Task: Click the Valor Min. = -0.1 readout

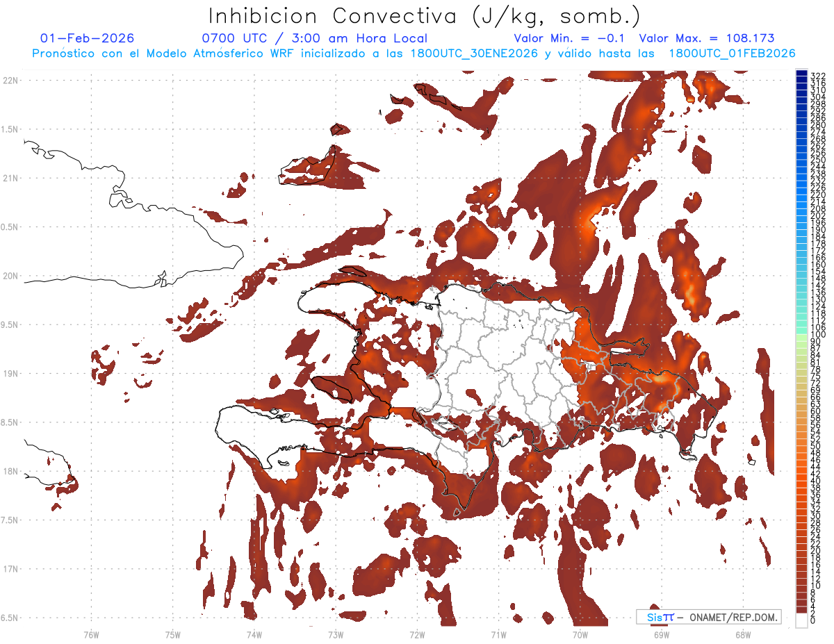Action: (x=570, y=38)
